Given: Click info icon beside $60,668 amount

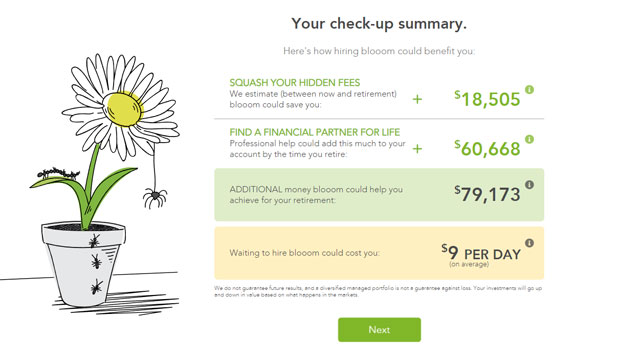Looking at the screenshot, I should pos(529,139).
